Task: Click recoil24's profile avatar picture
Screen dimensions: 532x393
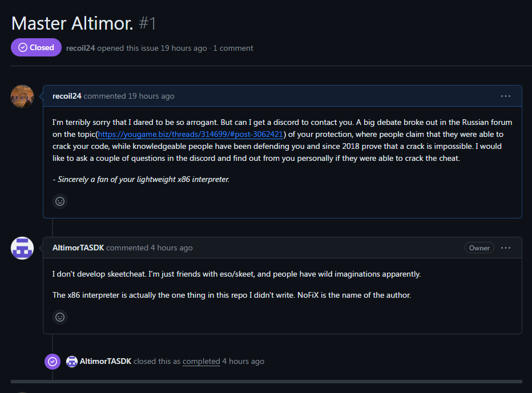Action: pos(22,96)
